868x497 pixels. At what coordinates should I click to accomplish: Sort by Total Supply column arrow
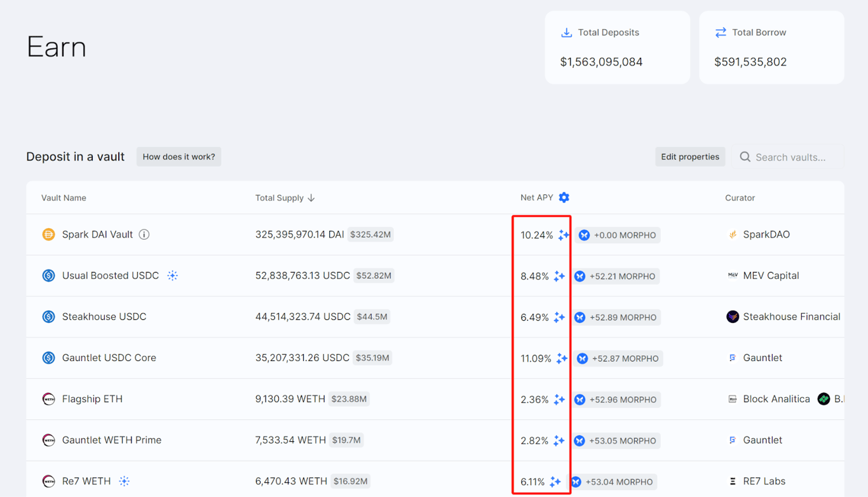(x=311, y=198)
